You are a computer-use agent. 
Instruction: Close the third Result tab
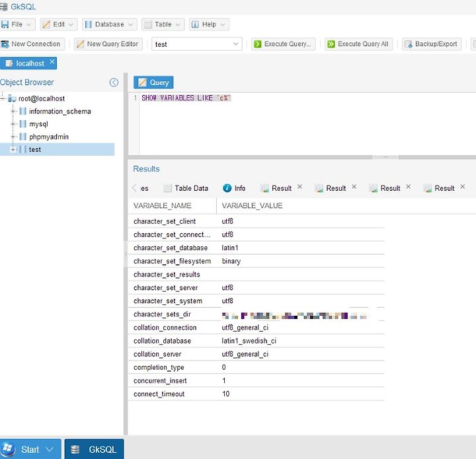409,187
